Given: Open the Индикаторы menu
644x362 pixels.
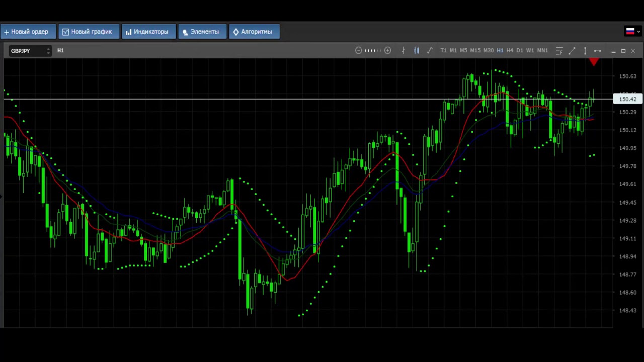Looking at the screenshot, I should 148,32.
